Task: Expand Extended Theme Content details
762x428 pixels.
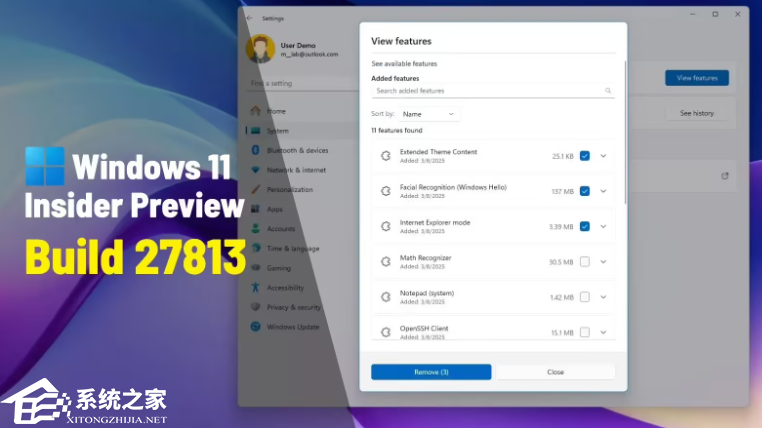Action: (603, 156)
